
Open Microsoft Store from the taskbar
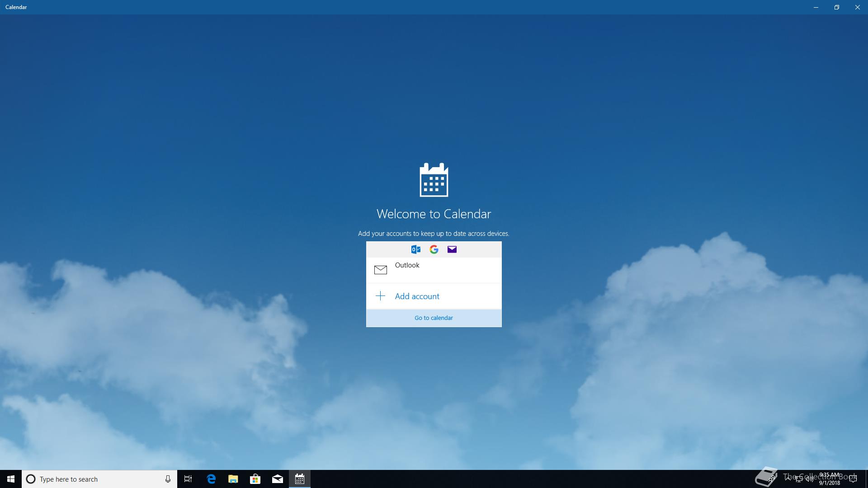[255, 479]
